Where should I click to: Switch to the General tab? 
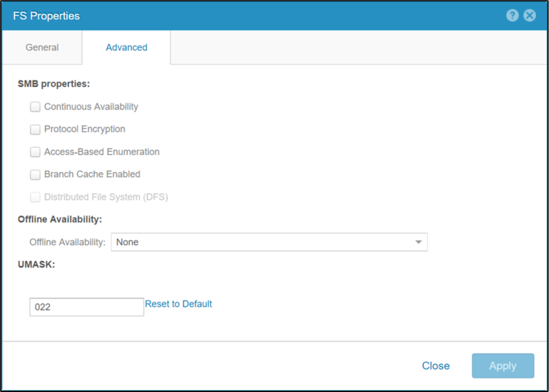tap(42, 47)
